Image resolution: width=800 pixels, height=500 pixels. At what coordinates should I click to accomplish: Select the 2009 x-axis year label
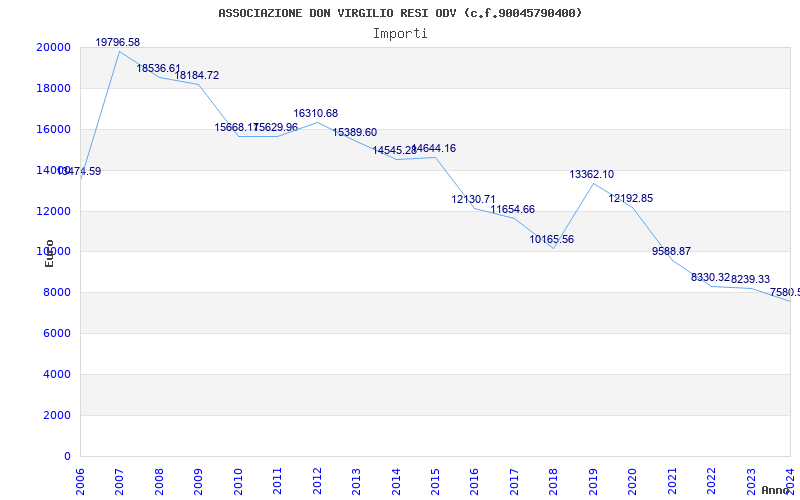coord(198,481)
